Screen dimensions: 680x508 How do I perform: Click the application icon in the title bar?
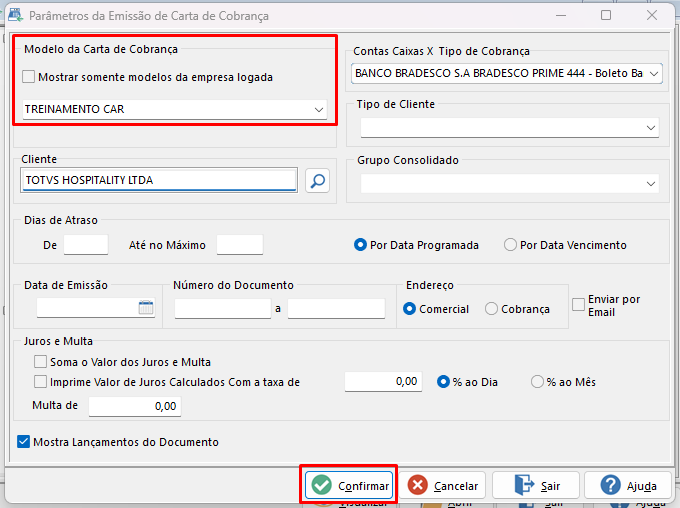pos(15,15)
